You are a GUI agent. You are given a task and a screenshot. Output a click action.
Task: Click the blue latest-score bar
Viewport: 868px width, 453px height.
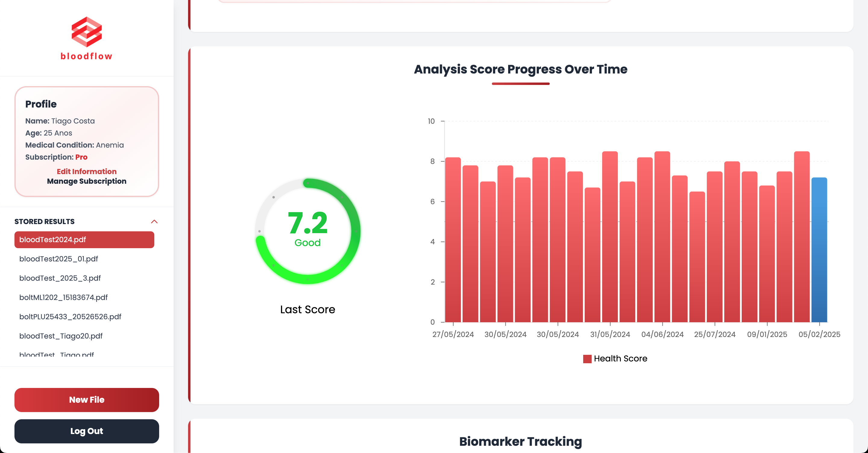click(819, 250)
